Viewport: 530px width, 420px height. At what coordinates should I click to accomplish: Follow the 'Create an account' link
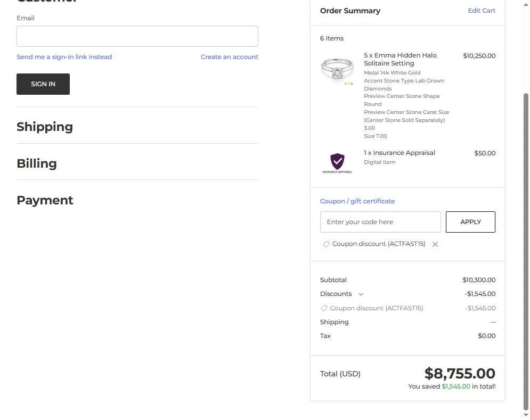(x=230, y=57)
